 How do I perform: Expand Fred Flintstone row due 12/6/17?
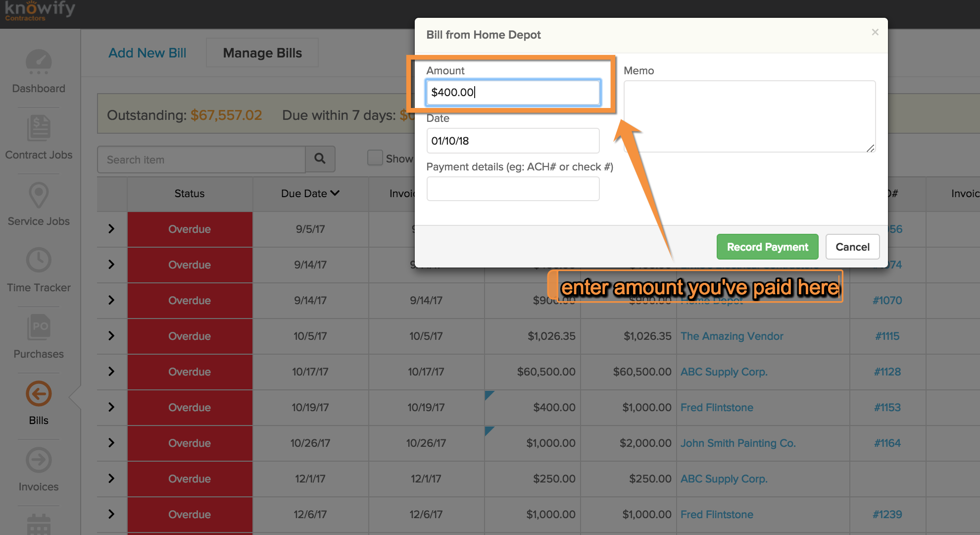pos(111,514)
